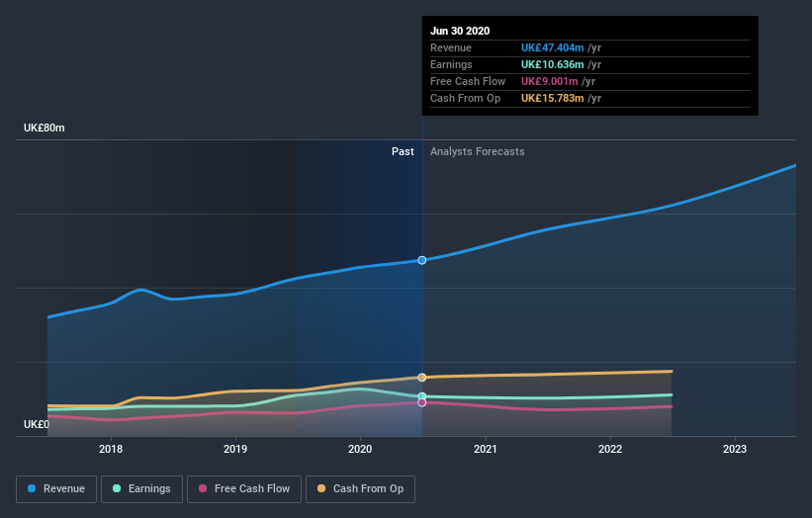The height and width of the screenshot is (518, 812).
Task: Click the Cash From Op orange data point marker
Action: pos(422,378)
